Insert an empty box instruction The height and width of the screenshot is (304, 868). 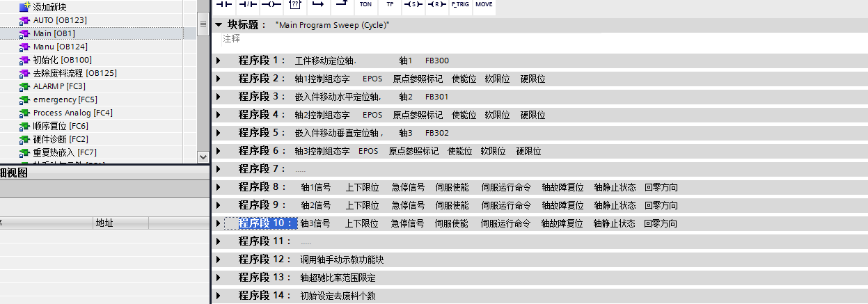(x=294, y=5)
